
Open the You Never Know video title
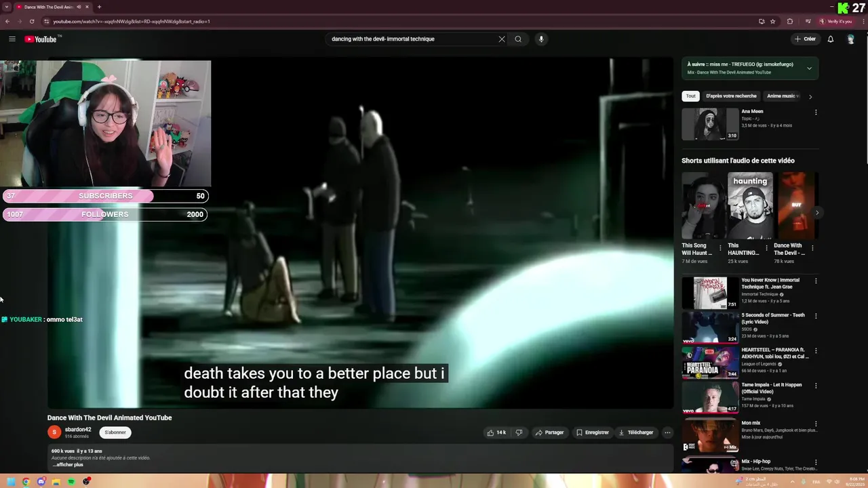770,283
